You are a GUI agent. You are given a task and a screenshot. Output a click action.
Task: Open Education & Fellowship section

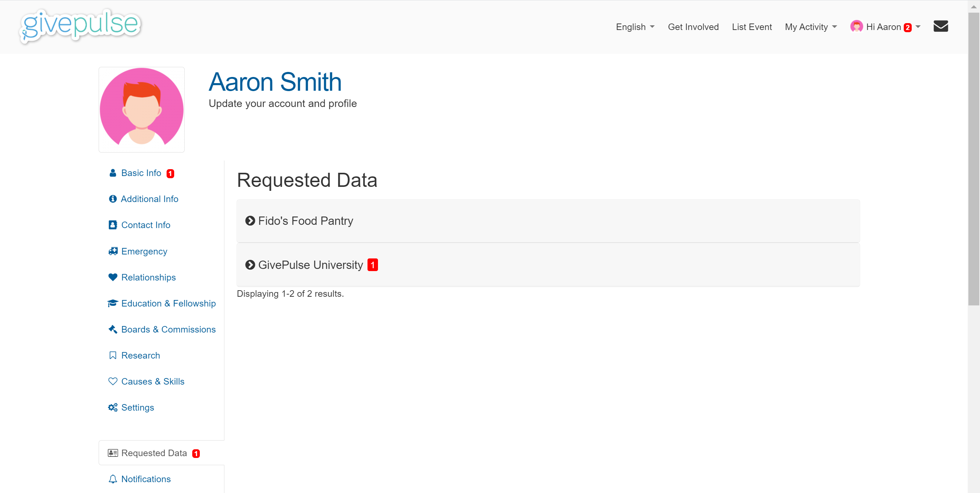coord(168,303)
